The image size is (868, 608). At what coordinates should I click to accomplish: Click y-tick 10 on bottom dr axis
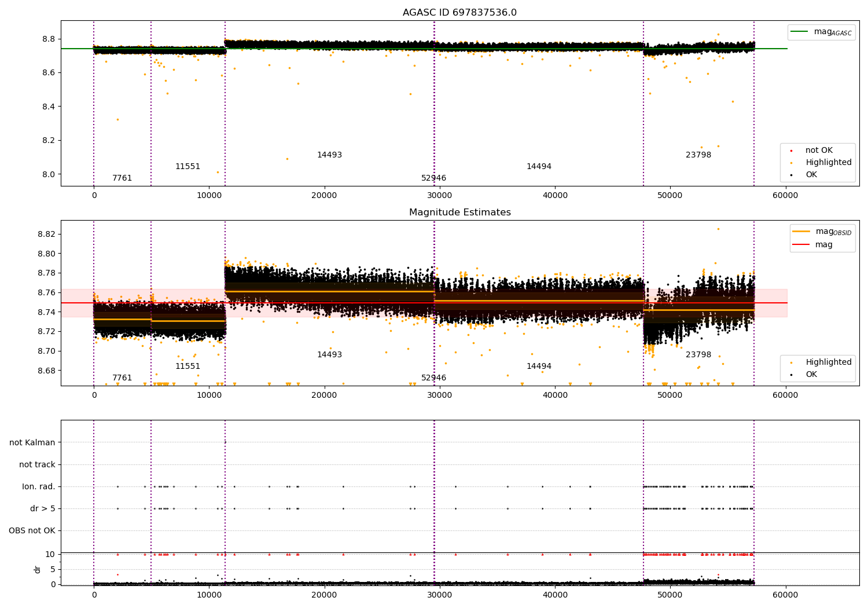click(x=50, y=555)
